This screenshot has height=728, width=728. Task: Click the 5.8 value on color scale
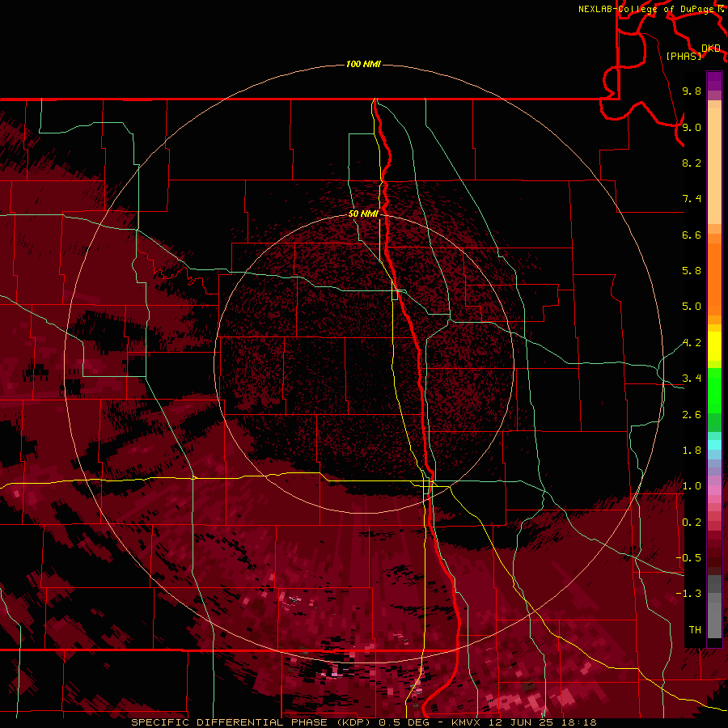point(692,271)
